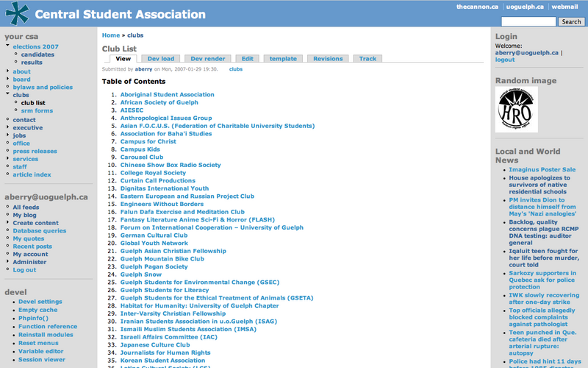
Task: Expand the jobs menu arrow
Action: tap(7, 135)
